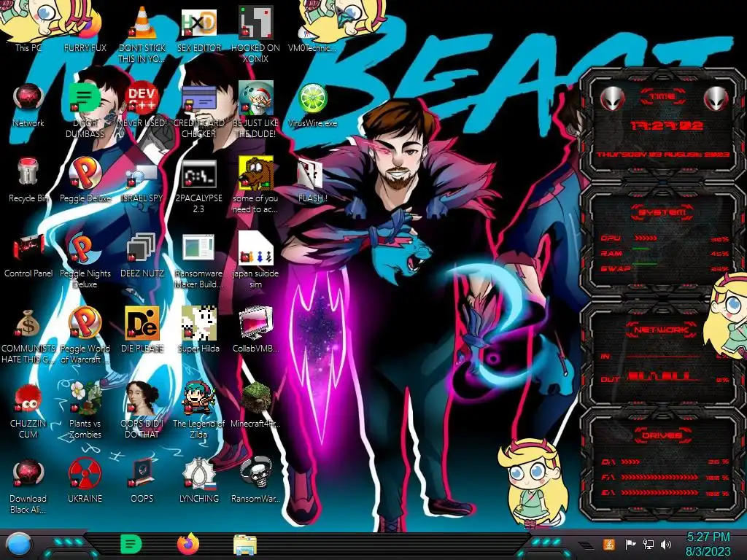Launch Peggle Nights Deluxe

point(85,261)
